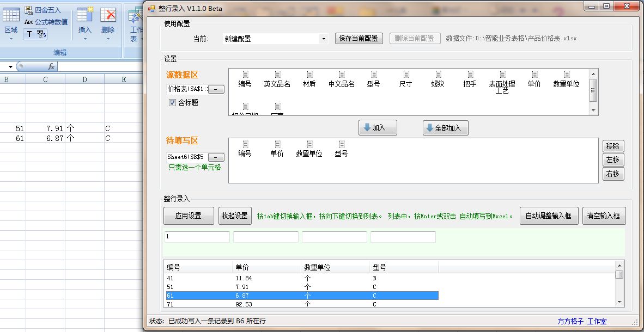Click the first input box containing 1
Image resolution: width=644 pixels, height=332 pixels.
197,237
